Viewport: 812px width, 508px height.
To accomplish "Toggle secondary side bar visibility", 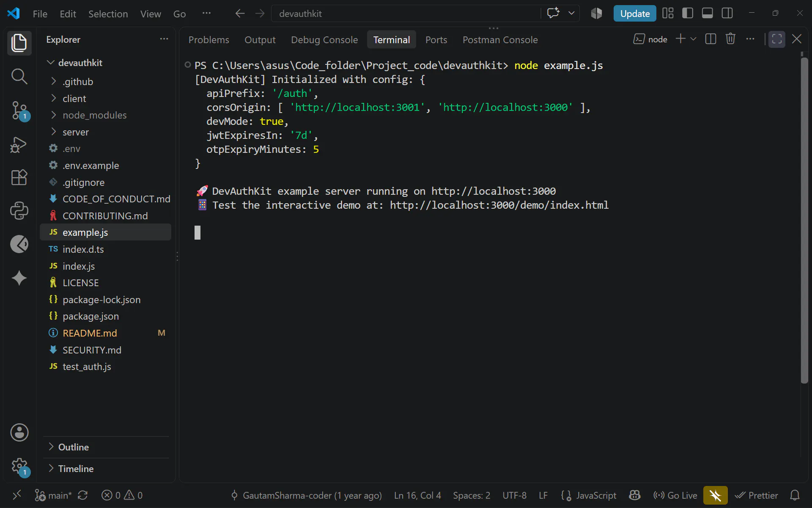I will point(727,13).
